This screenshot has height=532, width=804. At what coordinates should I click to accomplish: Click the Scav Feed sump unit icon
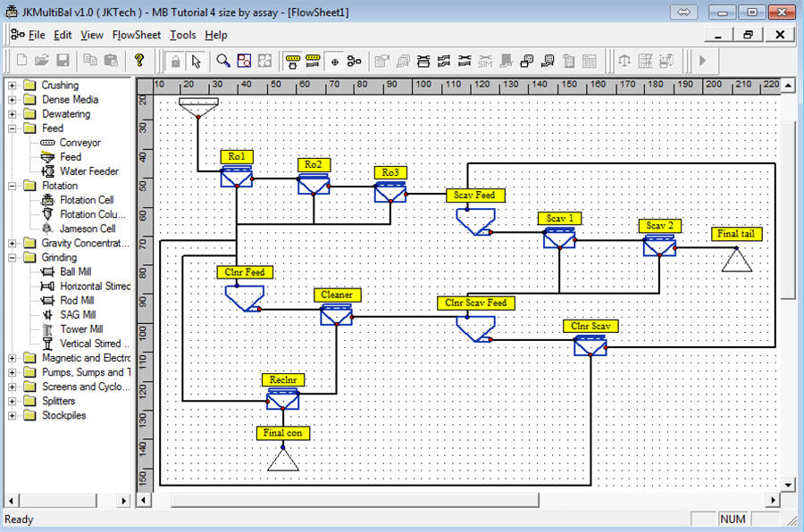pyautogui.click(x=473, y=220)
